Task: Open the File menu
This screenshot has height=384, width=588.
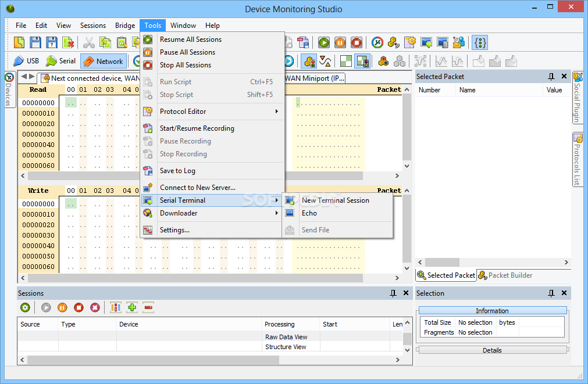Action: [21, 26]
